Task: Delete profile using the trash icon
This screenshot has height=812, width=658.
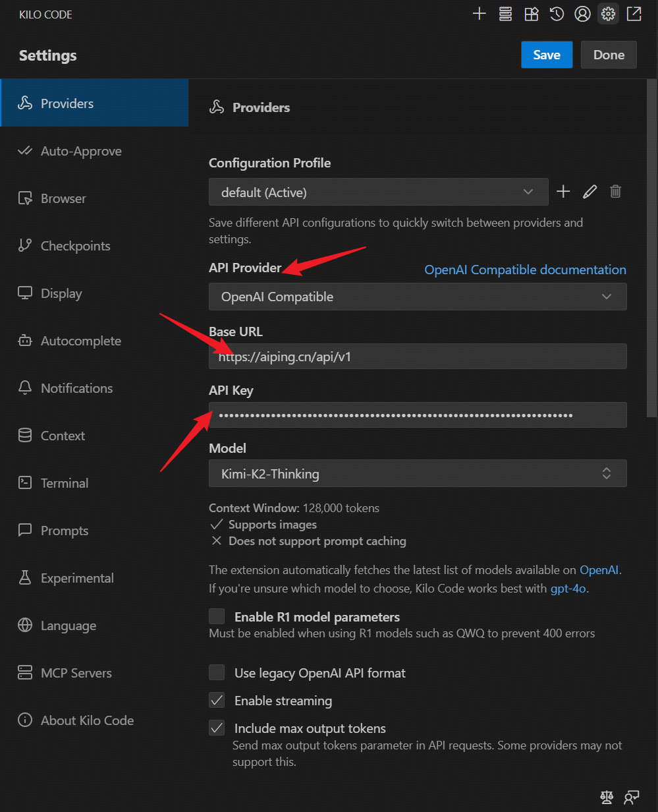Action: [615, 192]
